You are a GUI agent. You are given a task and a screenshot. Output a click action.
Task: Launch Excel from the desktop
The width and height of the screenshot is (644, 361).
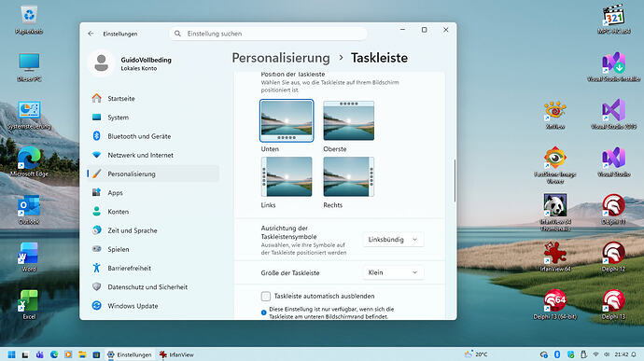click(29, 305)
